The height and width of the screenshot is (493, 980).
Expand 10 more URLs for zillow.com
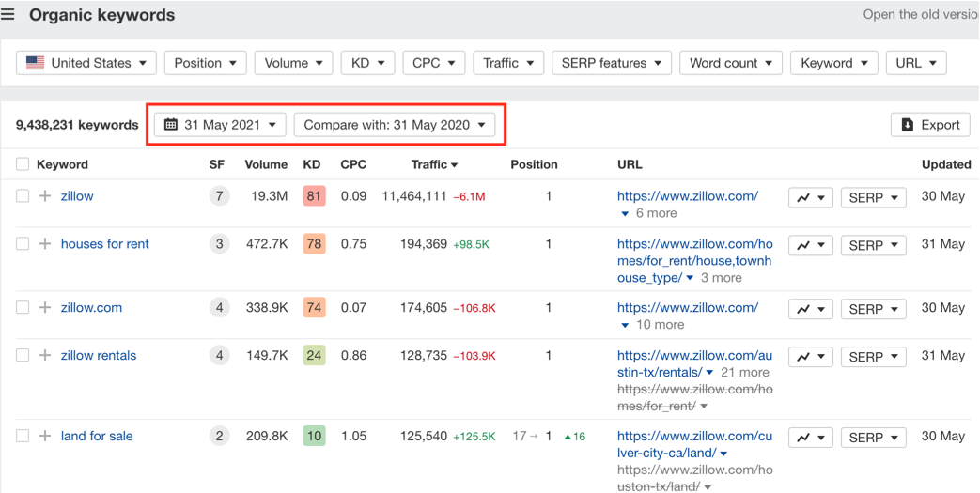point(652,325)
